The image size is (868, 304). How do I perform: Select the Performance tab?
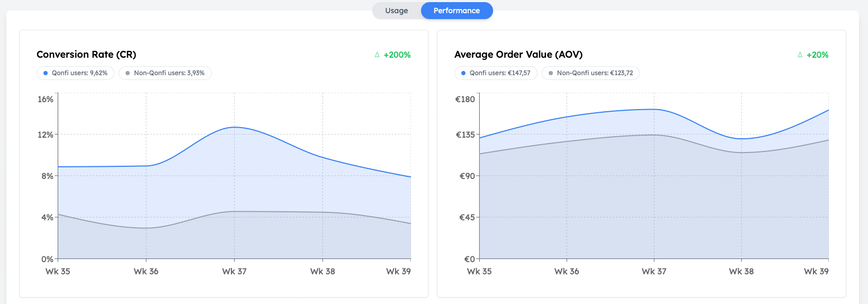pos(457,11)
